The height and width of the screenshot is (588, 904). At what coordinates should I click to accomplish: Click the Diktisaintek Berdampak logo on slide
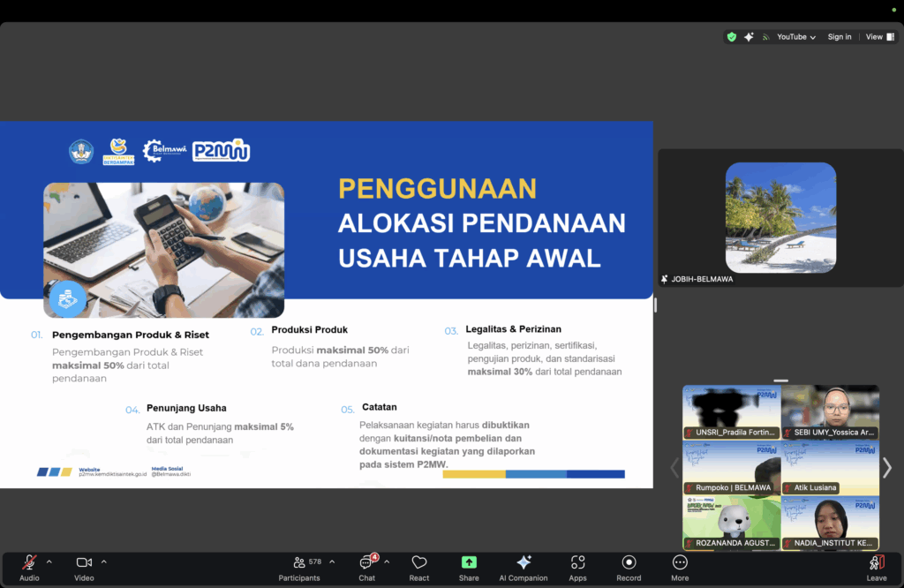(x=118, y=152)
